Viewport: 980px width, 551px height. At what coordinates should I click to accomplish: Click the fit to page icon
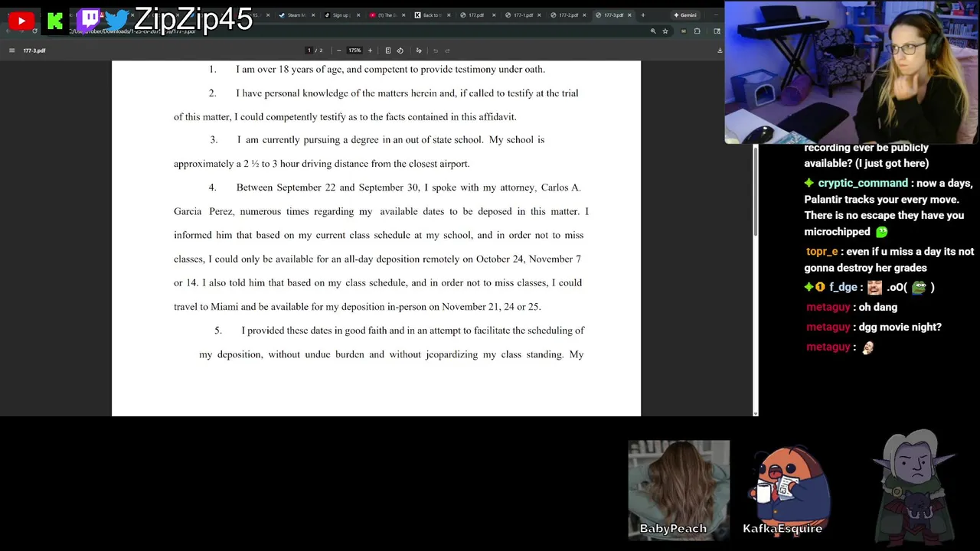[388, 51]
